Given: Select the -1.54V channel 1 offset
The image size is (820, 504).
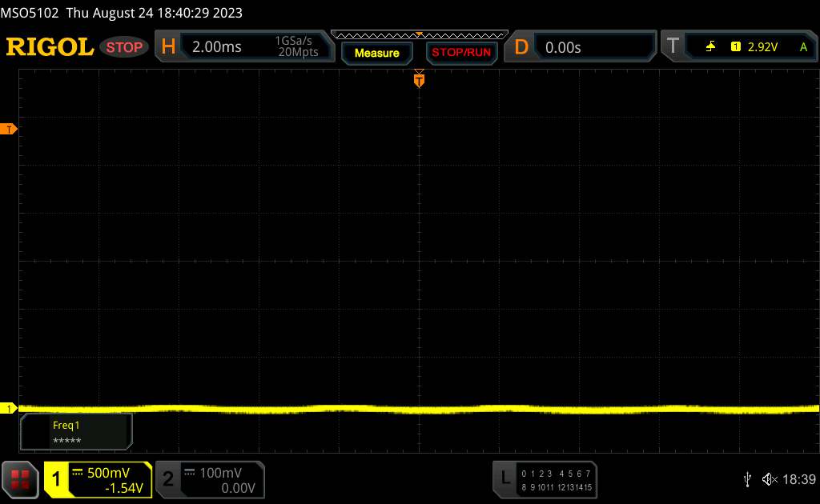Looking at the screenshot, I should click(124, 488).
